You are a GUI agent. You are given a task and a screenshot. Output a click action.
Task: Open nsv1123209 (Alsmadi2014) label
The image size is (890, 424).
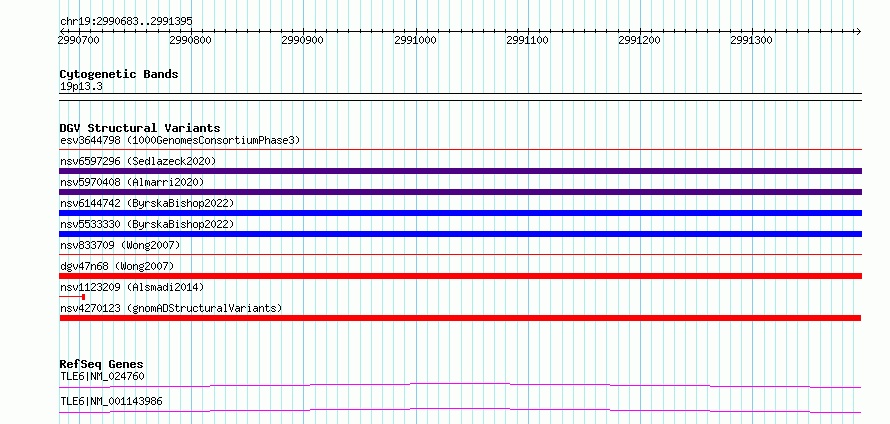132,287
